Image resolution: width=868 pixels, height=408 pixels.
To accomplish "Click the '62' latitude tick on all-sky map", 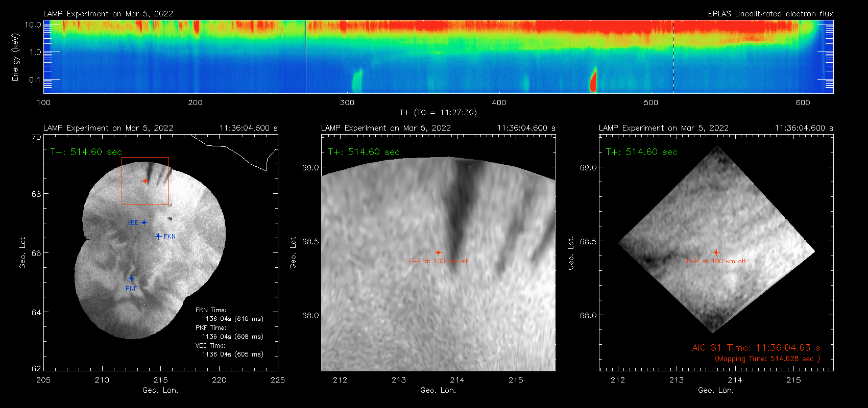I will pos(36,369).
